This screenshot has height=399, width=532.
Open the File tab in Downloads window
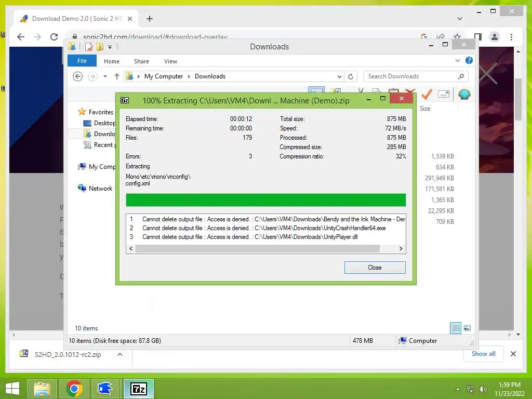[82, 61]
